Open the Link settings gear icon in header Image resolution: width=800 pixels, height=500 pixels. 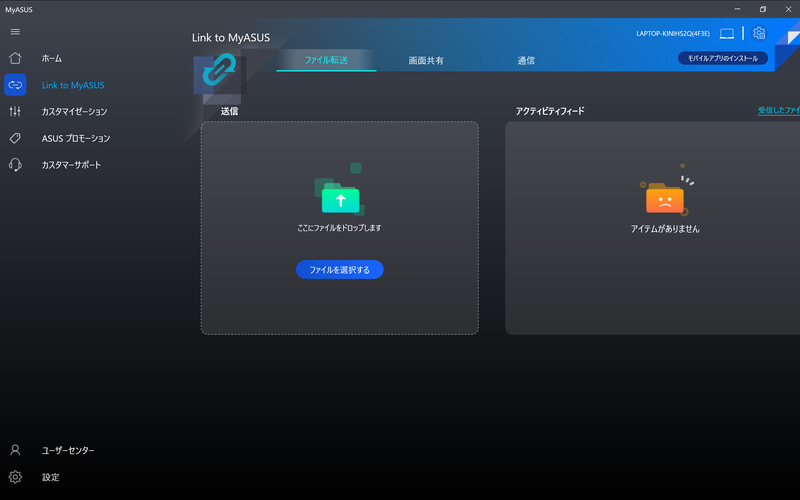[x=759, y=33]
